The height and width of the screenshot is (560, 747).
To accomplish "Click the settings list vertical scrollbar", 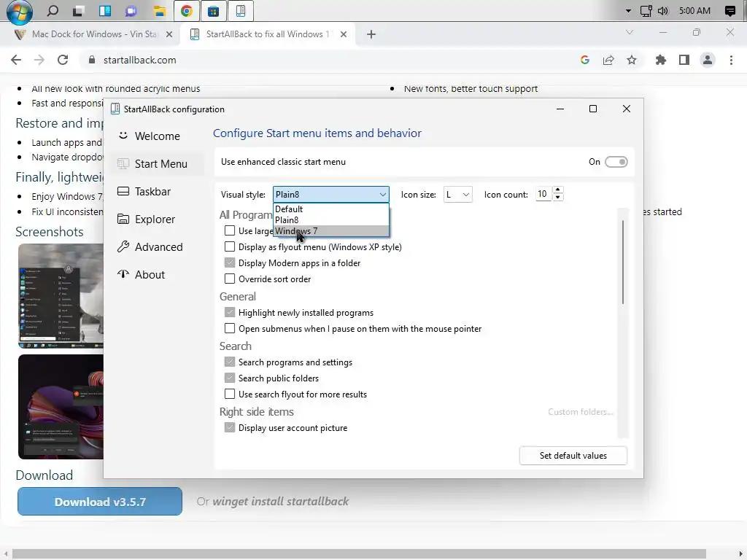I will 623,262.
